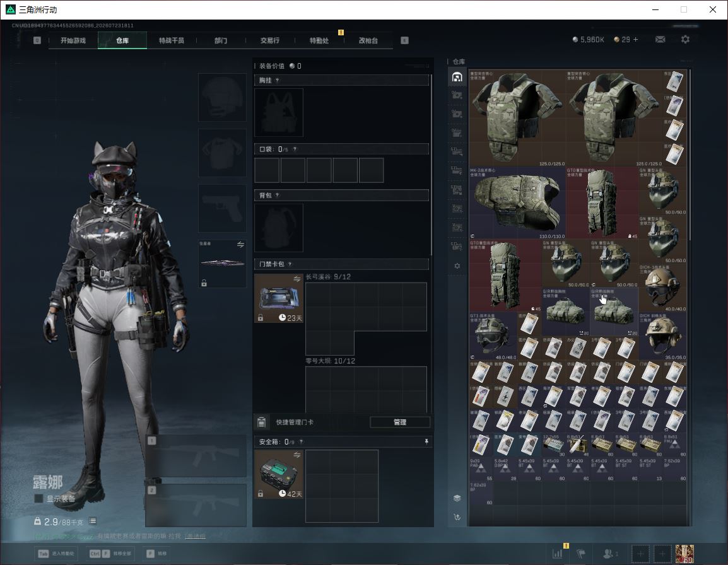The width and height of the screenshot is (728, 565).
Task: Click the empty body armor equipment slot
Action: (223, 153)
